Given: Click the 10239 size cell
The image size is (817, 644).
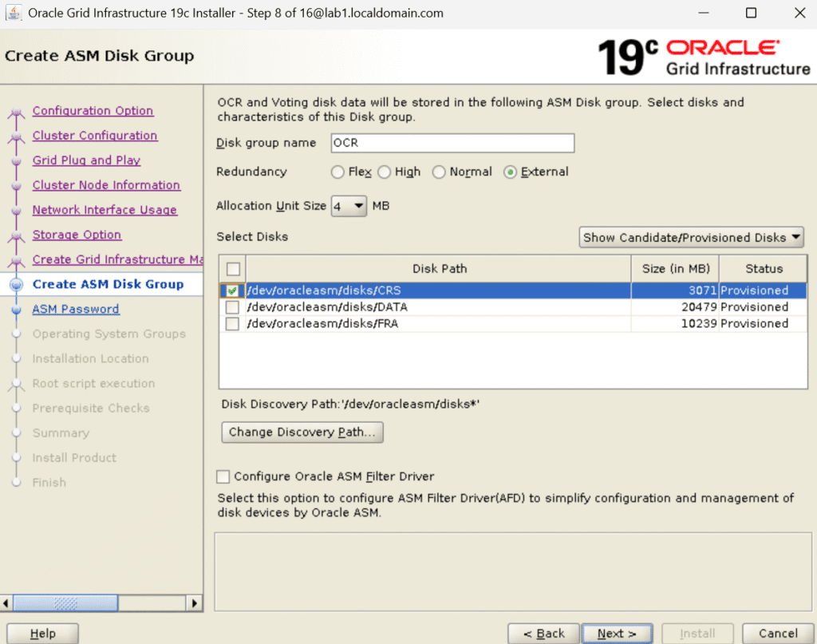Looking at the screenshot, I should pyautogui.click(x=675, y=323).
